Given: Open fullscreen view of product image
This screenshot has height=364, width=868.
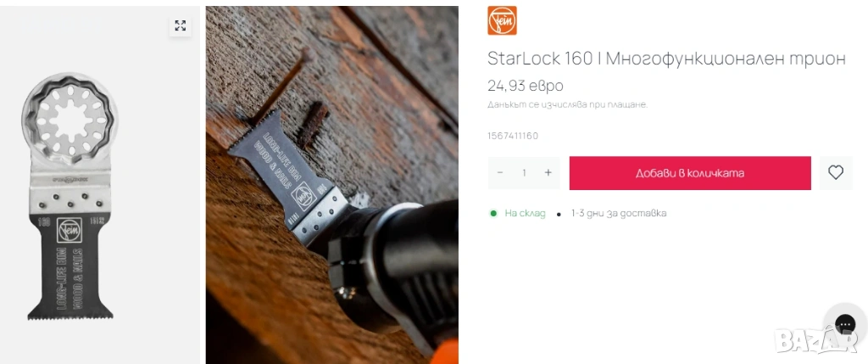Looking at the screenshot, I should pos(180,25).
